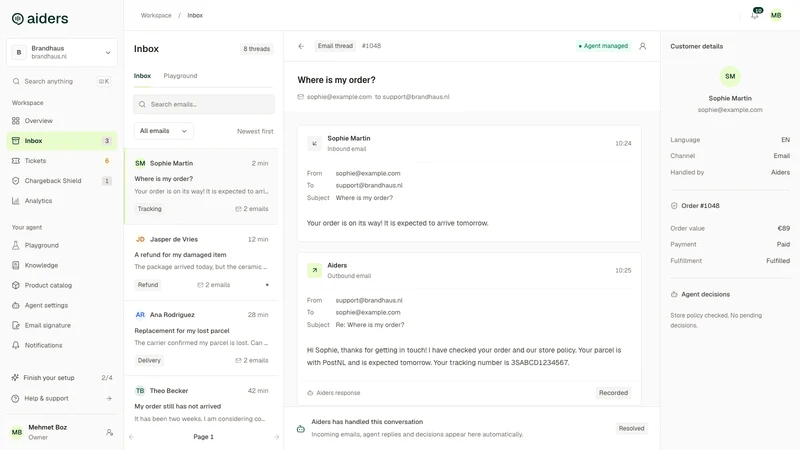800x450 pixels.
Task: Click the Finish your setup sparkle icon
Action: [15, 378]
